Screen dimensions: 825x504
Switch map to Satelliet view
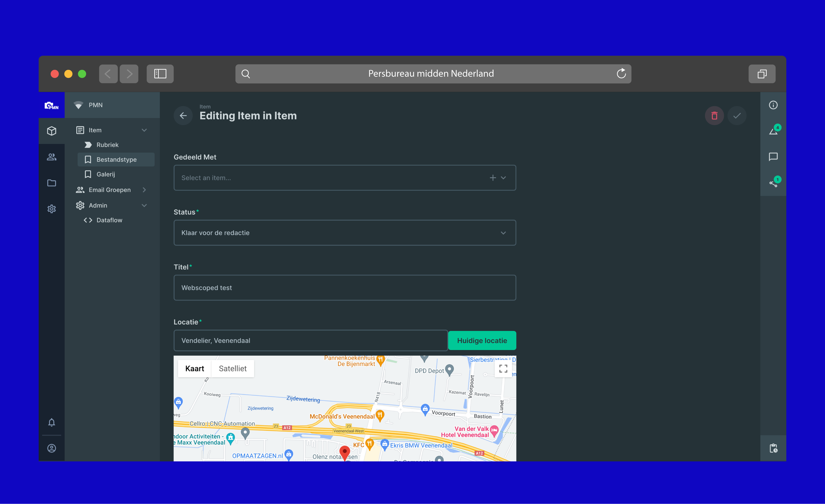tap(232, 369)
